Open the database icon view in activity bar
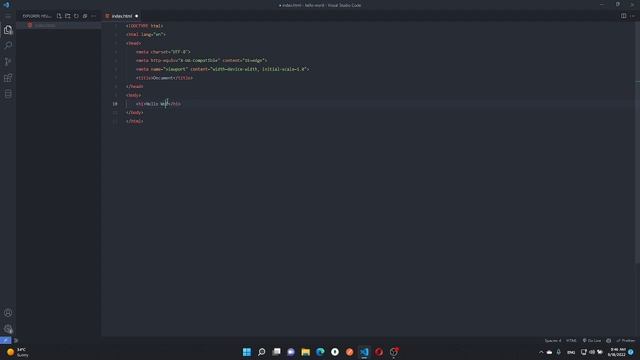 tap(8, 94)
